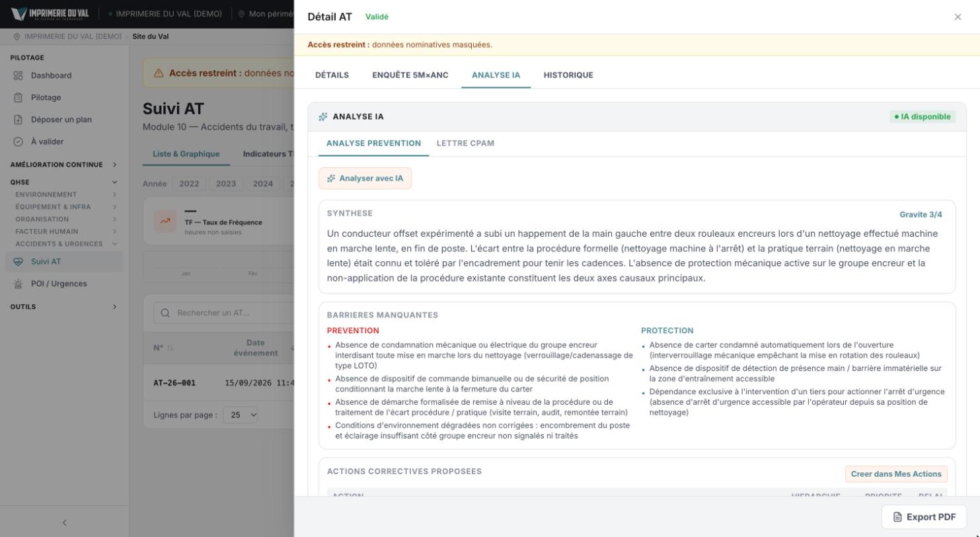Click the AT-26-001 table row number
Image resolution: width=980 pixels, height=537 pixels.
point(174,383)
